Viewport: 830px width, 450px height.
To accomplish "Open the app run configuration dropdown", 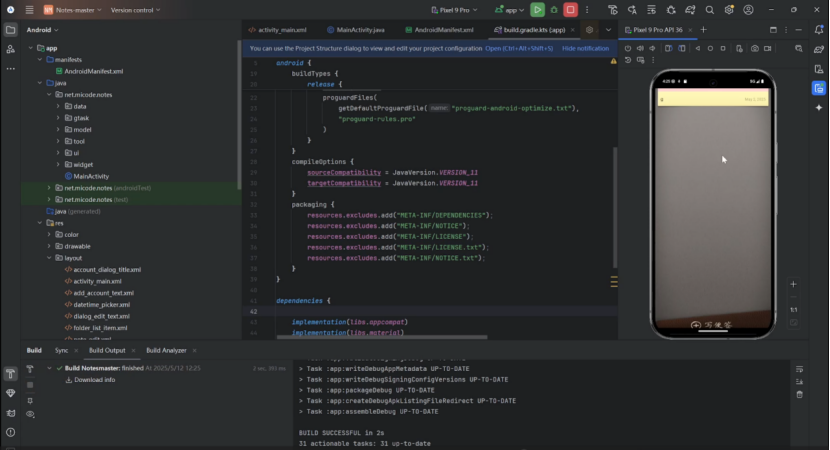I will pyautogui.click(x=509, y=10).
